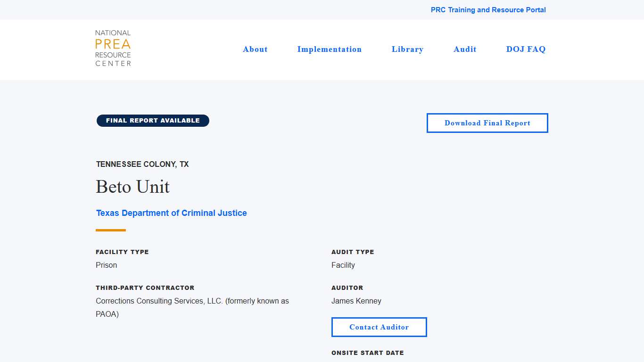The image size is (644, 362).
Task: Select the Prison facility type value
Action: click(107, 265)
